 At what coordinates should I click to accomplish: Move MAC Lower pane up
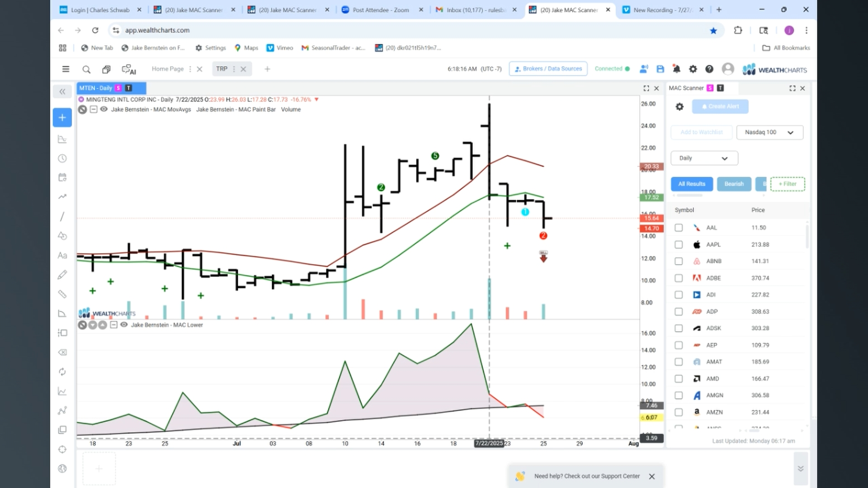(103, 325)
